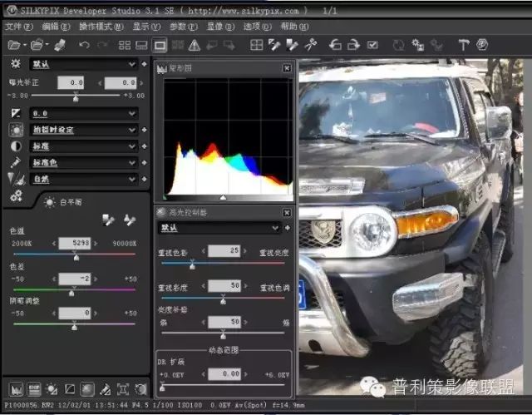Click the color temperature field showing 5293
This screenshot has height=415, width=532.
(75, 243)
